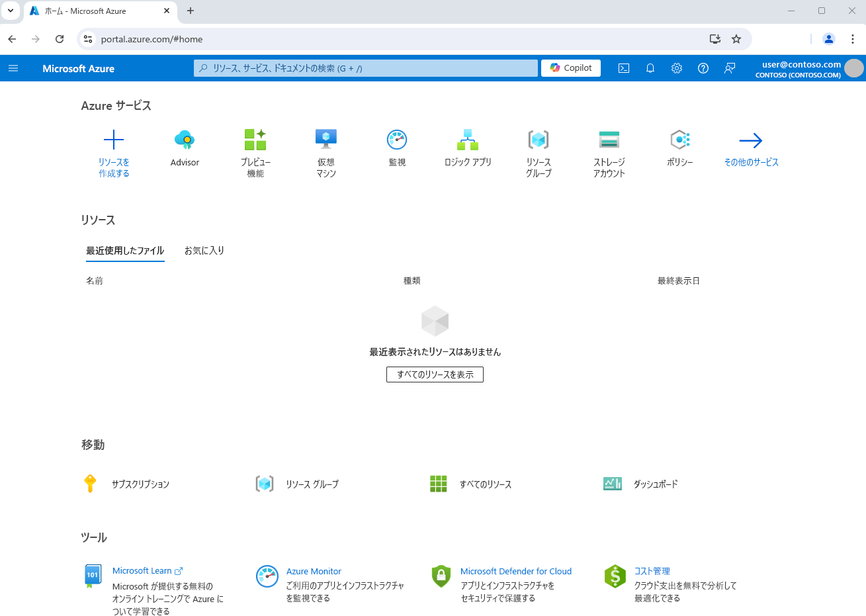This screenshot has width=866, height=616.
Task: Click the リソースを作成する plus icon
Action: [x=114, y=140]
